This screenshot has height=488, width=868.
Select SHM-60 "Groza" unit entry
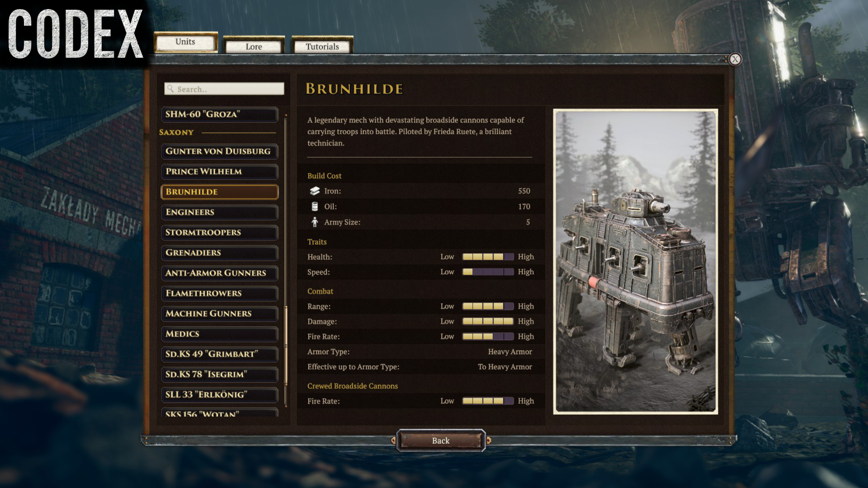220,114
